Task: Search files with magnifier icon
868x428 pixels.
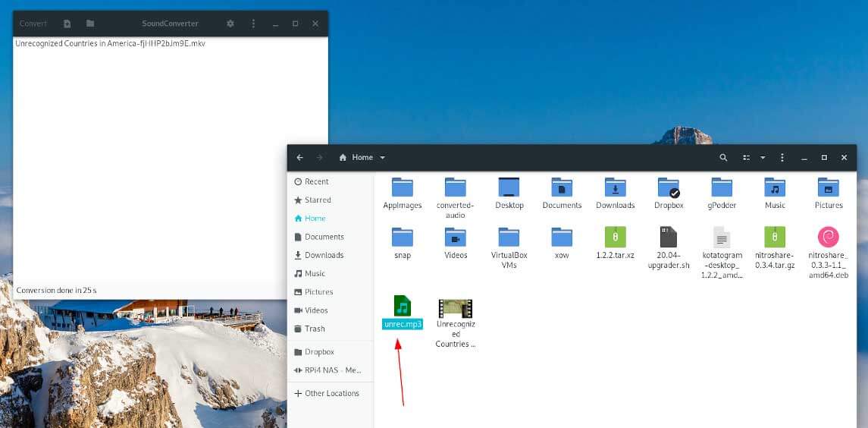Action: (723, 157)
